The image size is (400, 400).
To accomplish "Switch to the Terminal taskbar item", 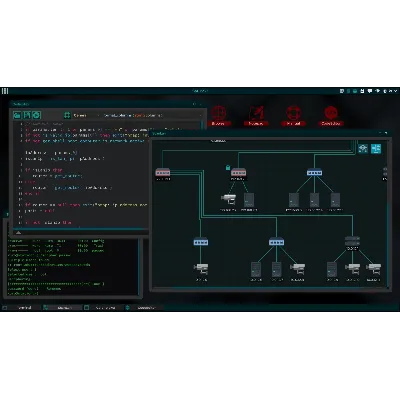I will coord(21,308).
